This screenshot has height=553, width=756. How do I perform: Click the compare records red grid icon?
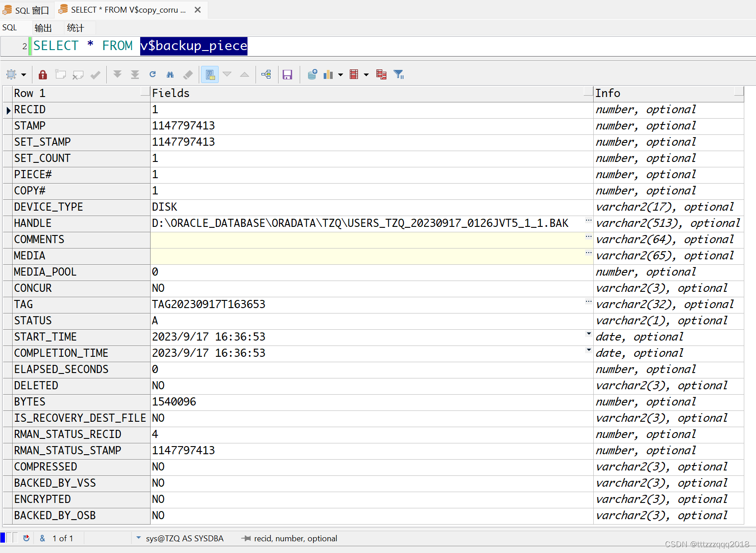[x=381, y=74]
